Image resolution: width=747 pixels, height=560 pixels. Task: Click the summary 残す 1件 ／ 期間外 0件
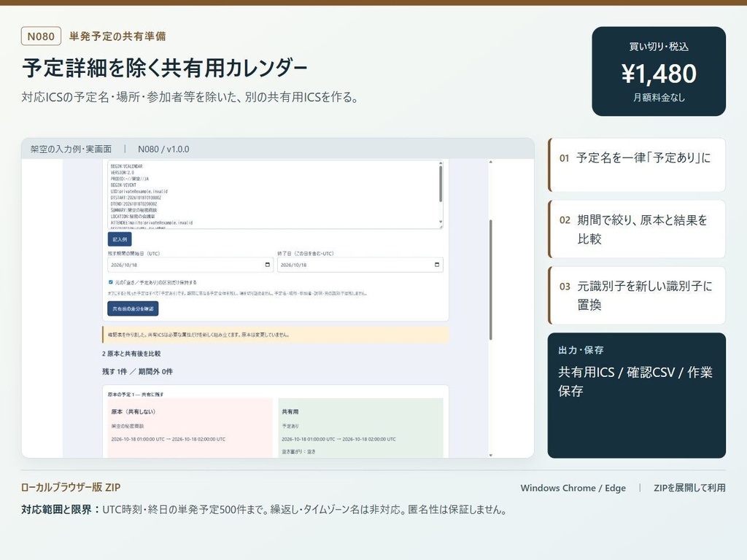point(137,371)
